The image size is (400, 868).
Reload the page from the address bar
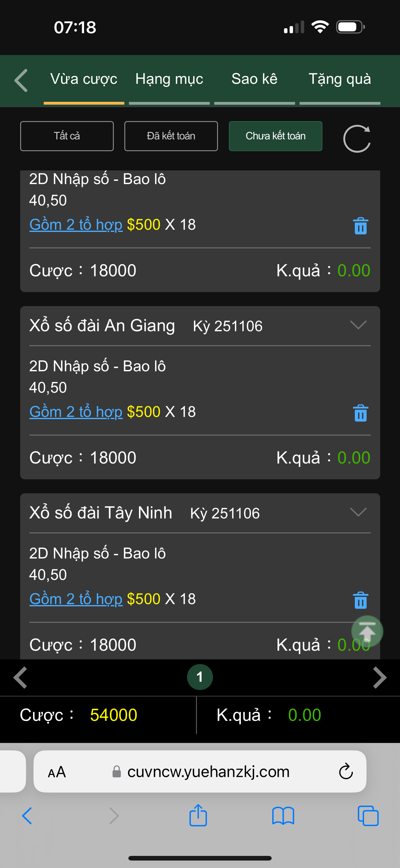(345, 771)
